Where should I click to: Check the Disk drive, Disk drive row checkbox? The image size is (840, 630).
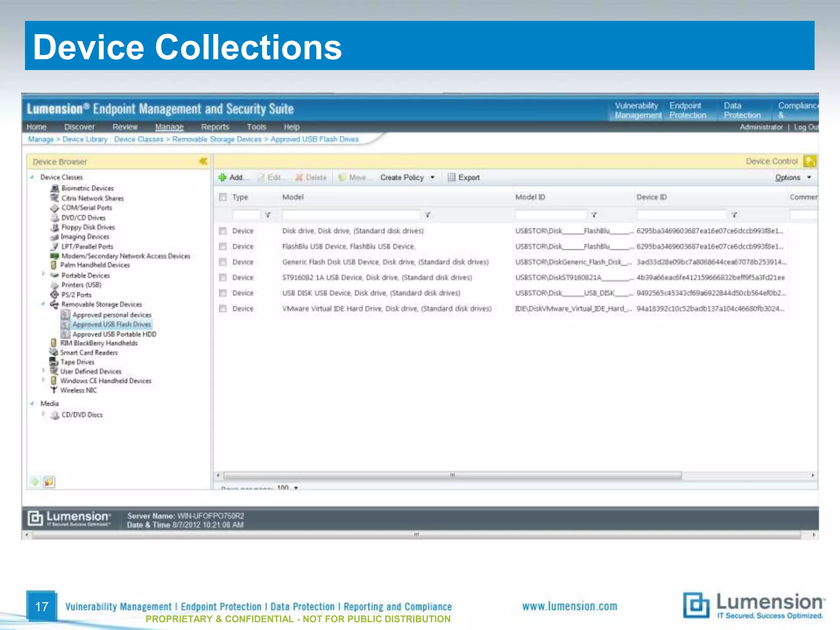pos(223,231)
